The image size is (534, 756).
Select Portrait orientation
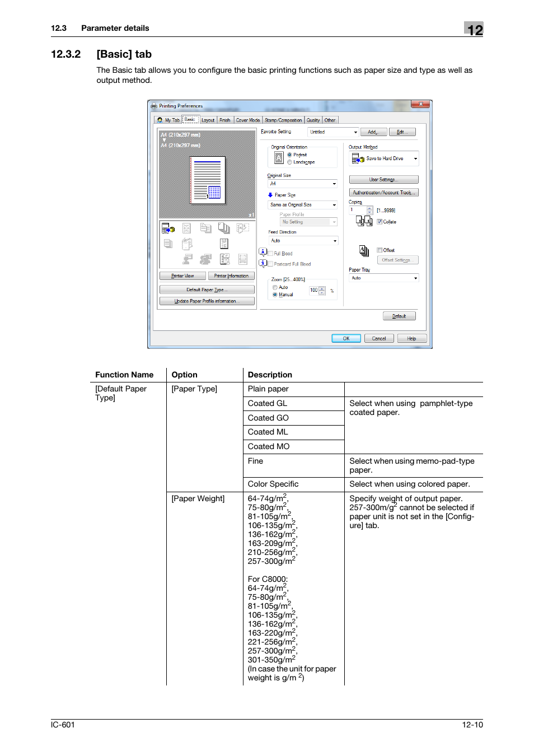(289, 155)
